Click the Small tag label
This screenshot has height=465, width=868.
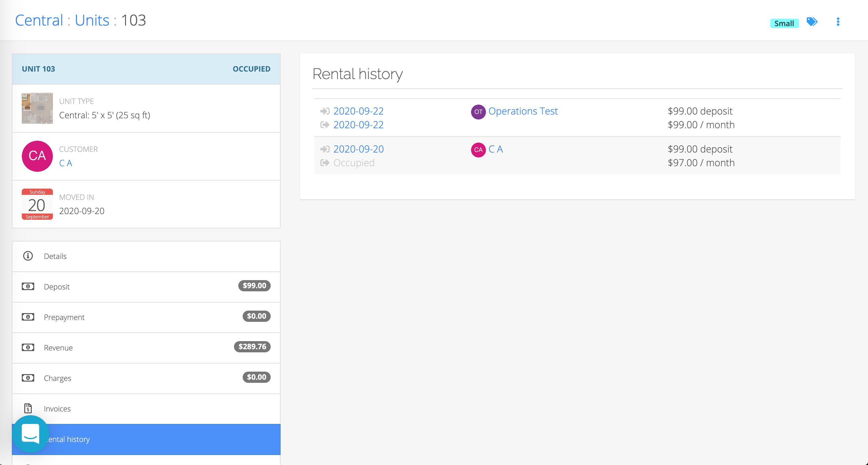[784, 23]
